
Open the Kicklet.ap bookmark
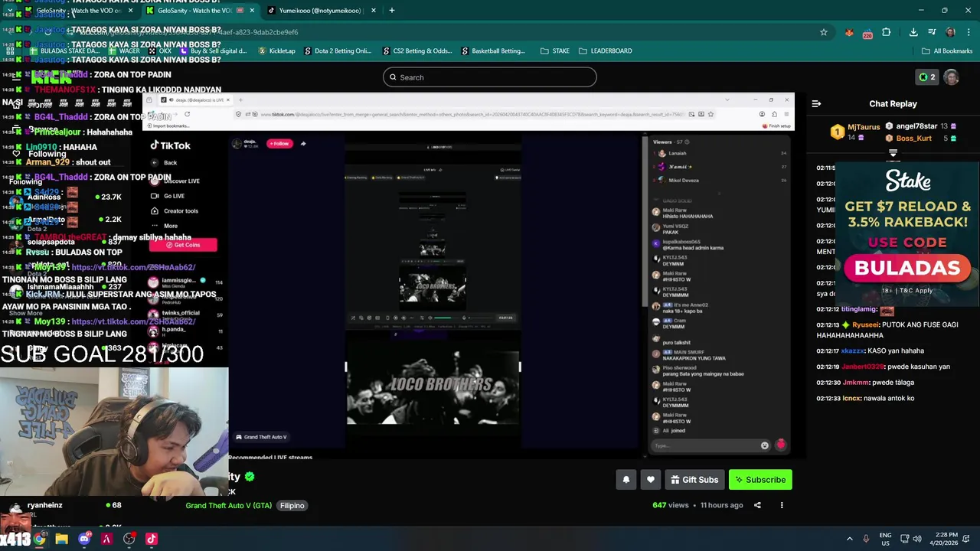coord(276,51)
